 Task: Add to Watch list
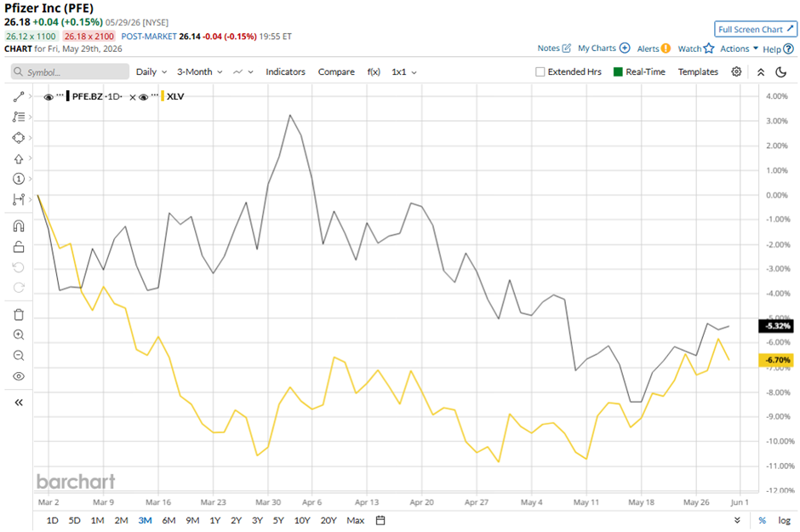[x=696, y=49]
